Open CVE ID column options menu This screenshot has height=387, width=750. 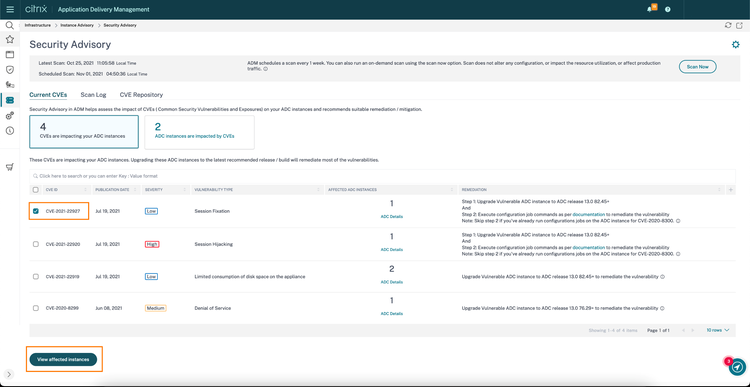tap(86, 190)
